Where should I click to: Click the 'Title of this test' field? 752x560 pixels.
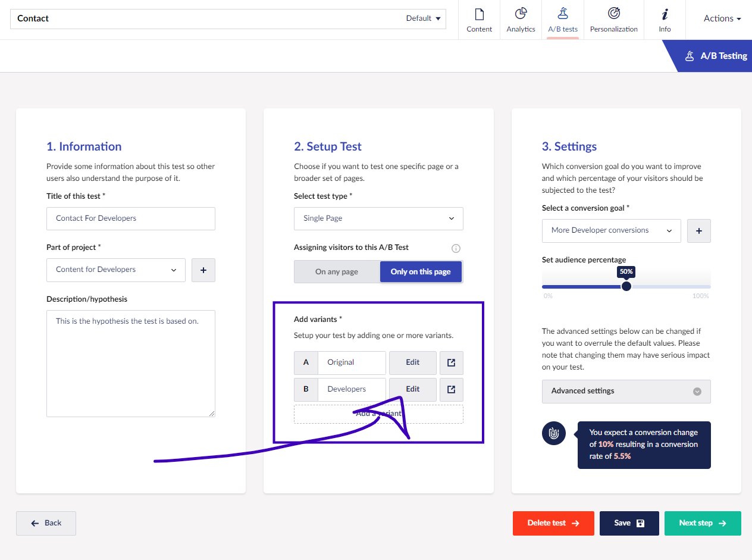tap(131, 218)
